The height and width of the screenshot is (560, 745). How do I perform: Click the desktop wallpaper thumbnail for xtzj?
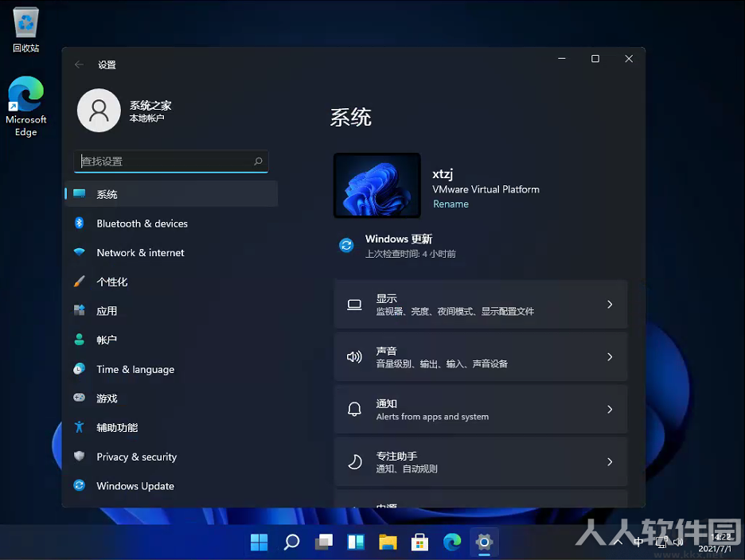point(376,185)
